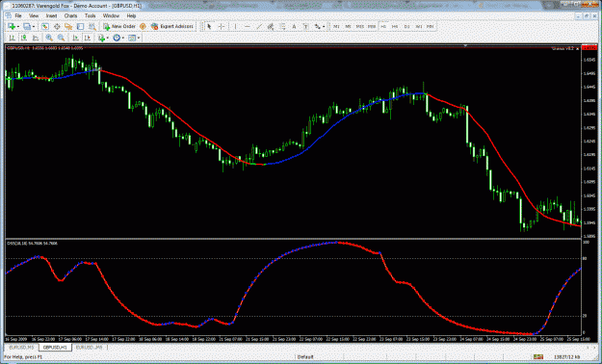602x364 pixels.
Task: Switch to W1 timeframe
Action: point(419,27)
